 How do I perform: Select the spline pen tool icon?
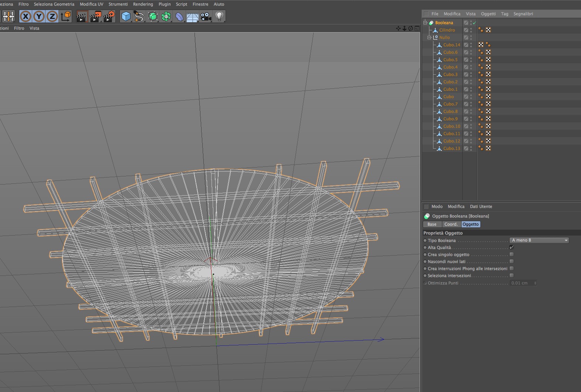click(x=139, y=16)
